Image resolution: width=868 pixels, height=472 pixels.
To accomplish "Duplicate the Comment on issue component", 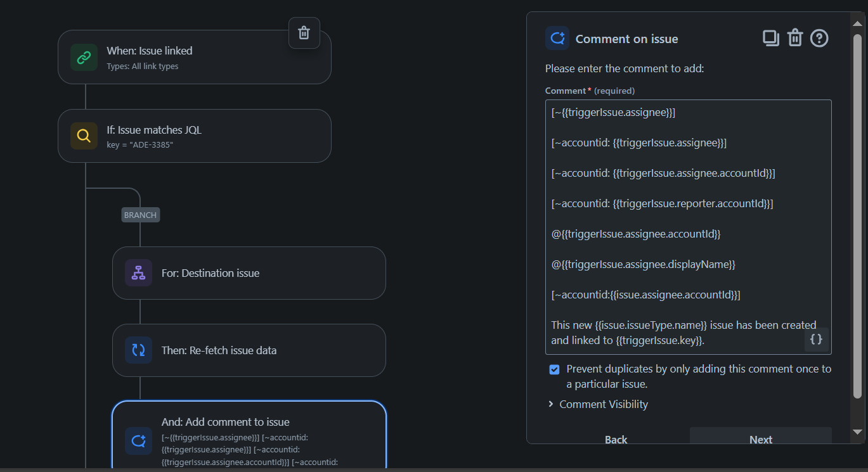I will pyautogui.click(x=770, y=38).
